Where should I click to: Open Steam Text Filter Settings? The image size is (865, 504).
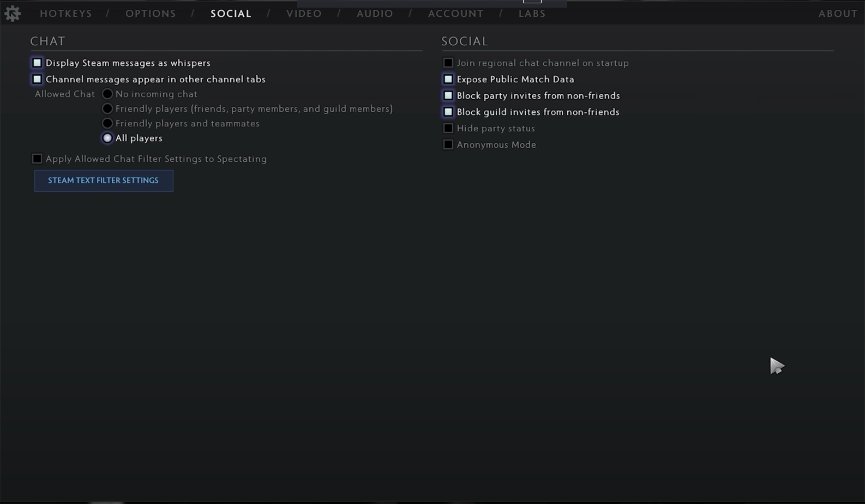click(104, 181)
